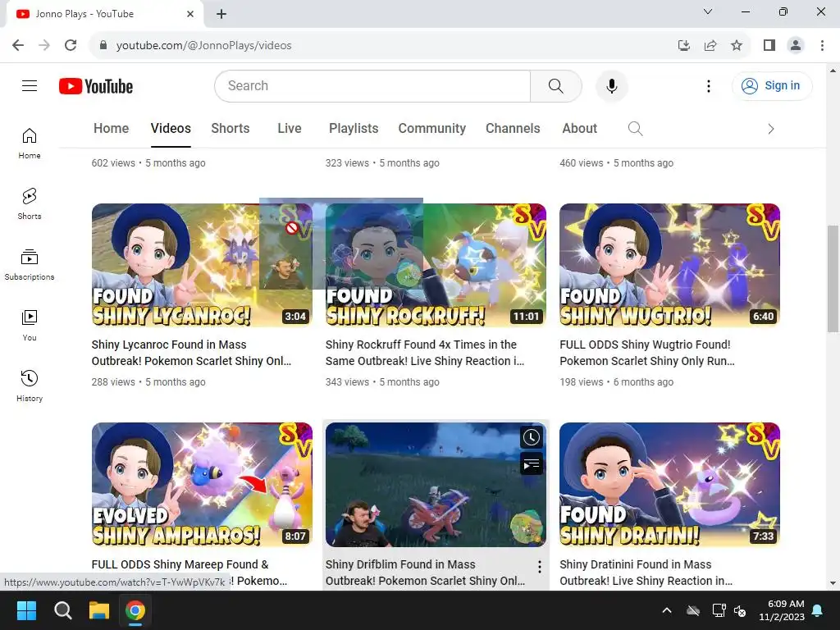This screenshot has height=630, width=840.
Task: Open Shiny Drifblim Found title link
Action: click(x=426, y=572)
